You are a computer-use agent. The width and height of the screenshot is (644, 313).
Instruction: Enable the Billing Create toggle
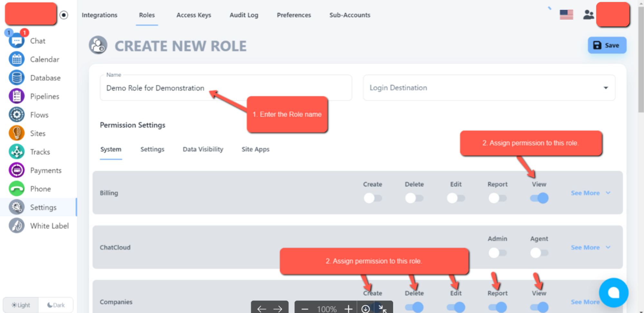(x=373, y=198)
